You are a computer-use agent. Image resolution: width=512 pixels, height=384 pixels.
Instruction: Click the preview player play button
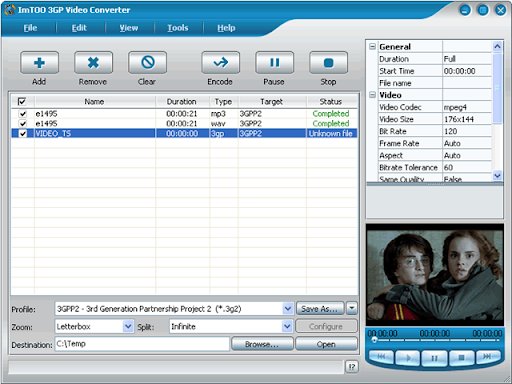[x=407, y=358]
